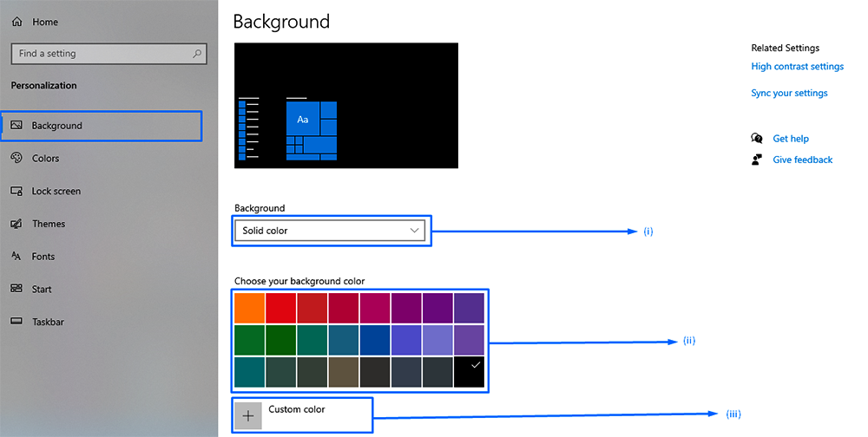The image size is (868, 437).
Task: Select the orange background color swatch
Action: click(x=249, y=307)
